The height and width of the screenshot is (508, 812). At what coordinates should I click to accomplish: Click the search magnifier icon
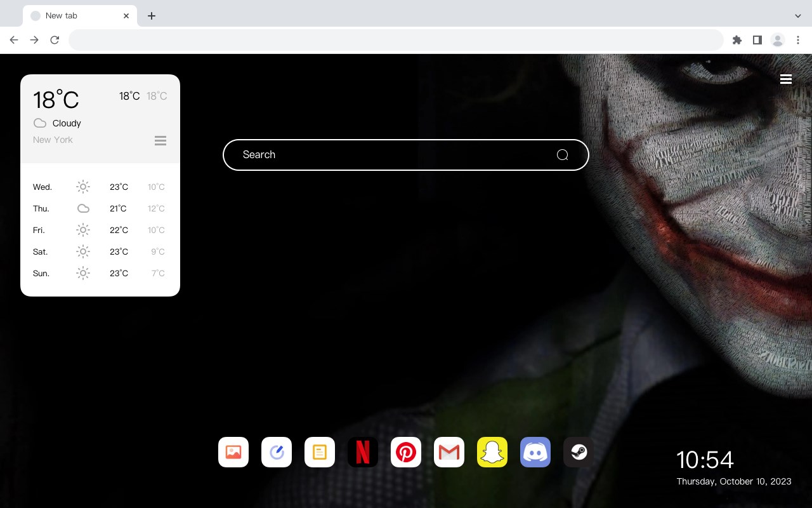(x=562, y=155)
